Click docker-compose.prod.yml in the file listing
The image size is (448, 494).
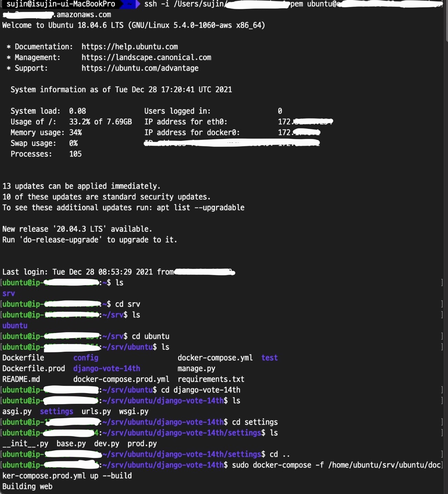tap(121, 379)
